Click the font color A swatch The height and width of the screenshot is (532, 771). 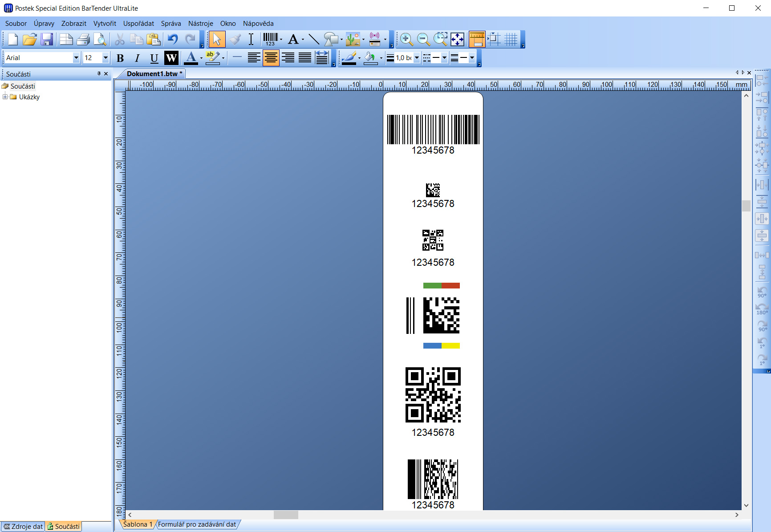pos(191,58)
